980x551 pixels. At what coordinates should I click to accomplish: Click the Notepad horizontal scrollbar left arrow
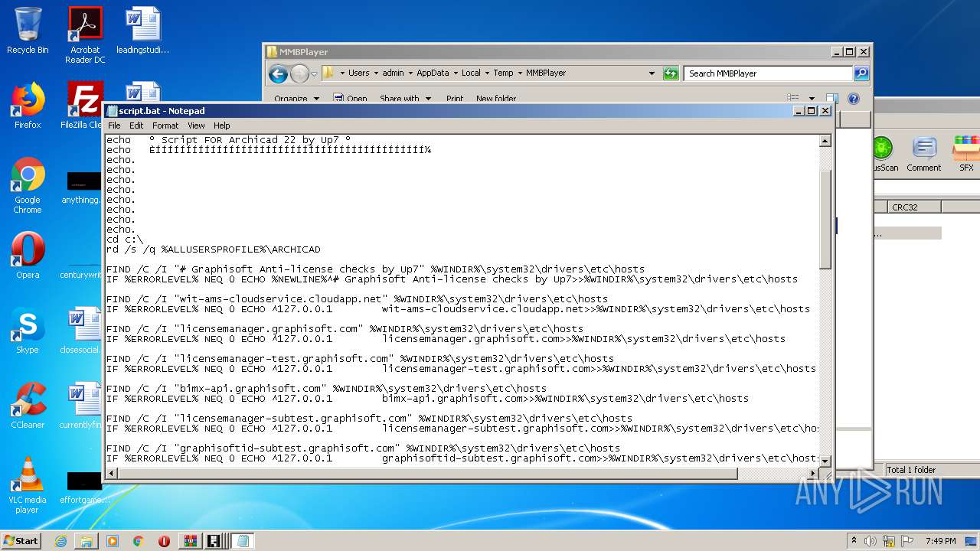click(x=112, y=474)
